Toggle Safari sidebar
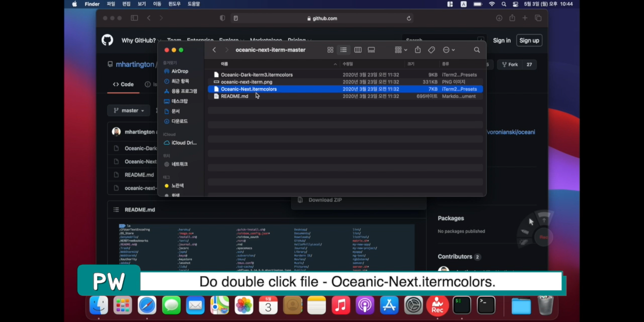644x322 pixels. [x=134, y=18]
